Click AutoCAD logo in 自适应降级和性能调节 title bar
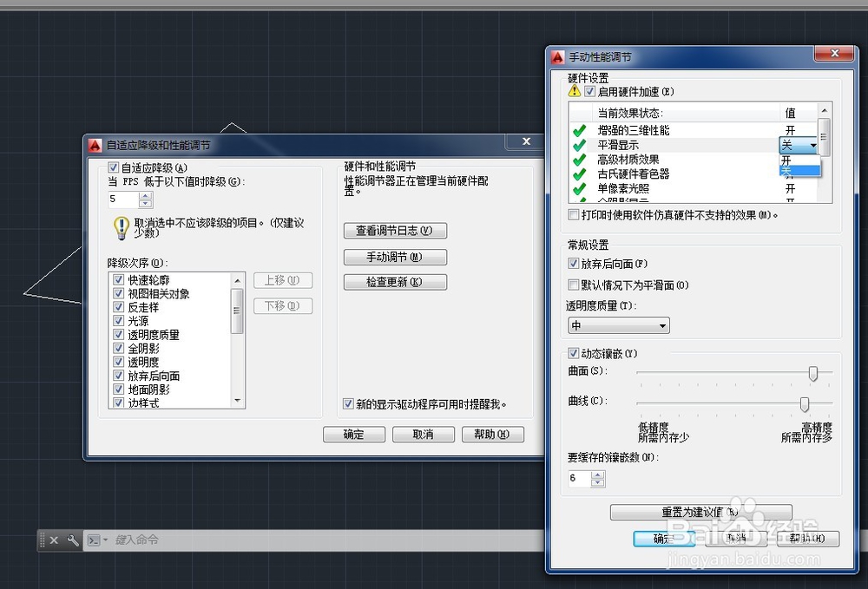 (x=95, y=146)
